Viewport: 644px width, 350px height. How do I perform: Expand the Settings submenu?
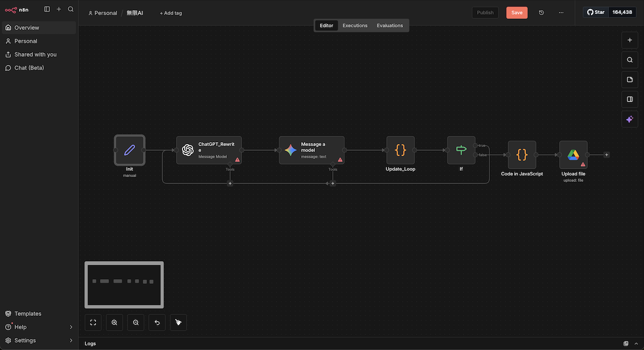(71, 340)
